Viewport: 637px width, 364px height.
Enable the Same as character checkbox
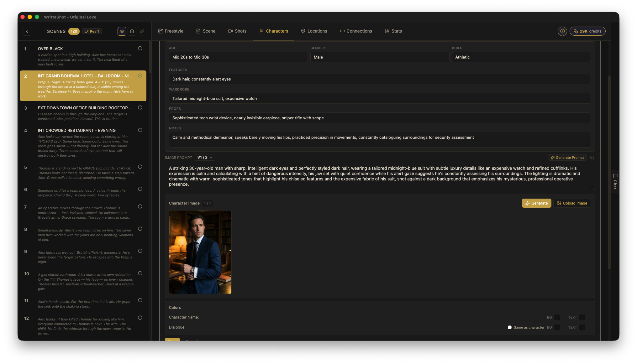pos(510,327)
